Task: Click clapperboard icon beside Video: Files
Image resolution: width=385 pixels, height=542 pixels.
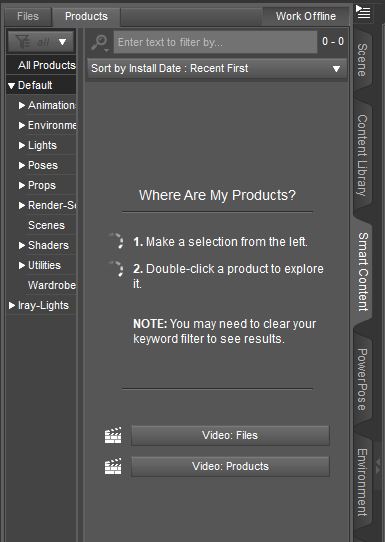Action: pos(113,435)
